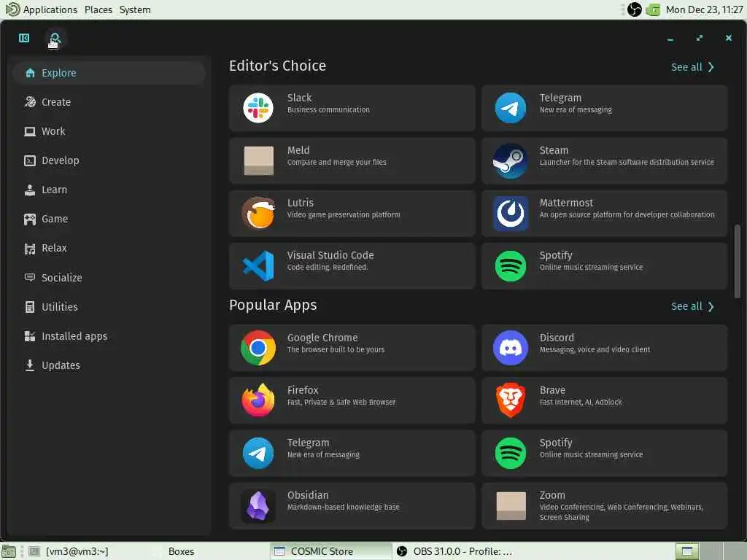This screenshot has width=747, height=560.
Task: Open the Explore category
Action: [x=109, y=73]
